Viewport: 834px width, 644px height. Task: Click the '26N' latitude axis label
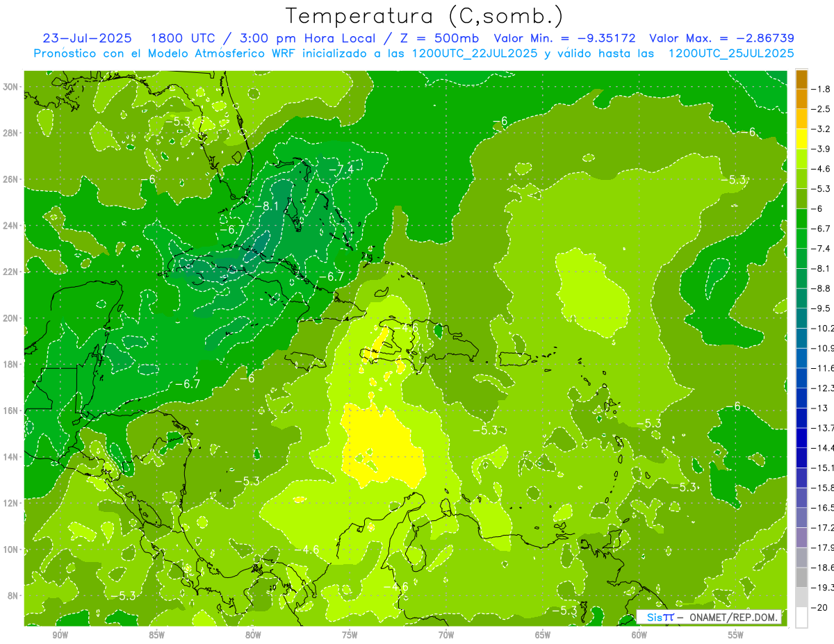pyautogui.click(x=12, y=179)
